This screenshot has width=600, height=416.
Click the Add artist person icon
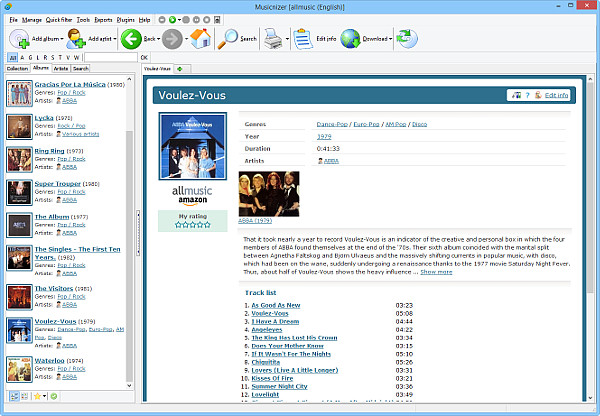pyautogui.click(x=76, y=39)
